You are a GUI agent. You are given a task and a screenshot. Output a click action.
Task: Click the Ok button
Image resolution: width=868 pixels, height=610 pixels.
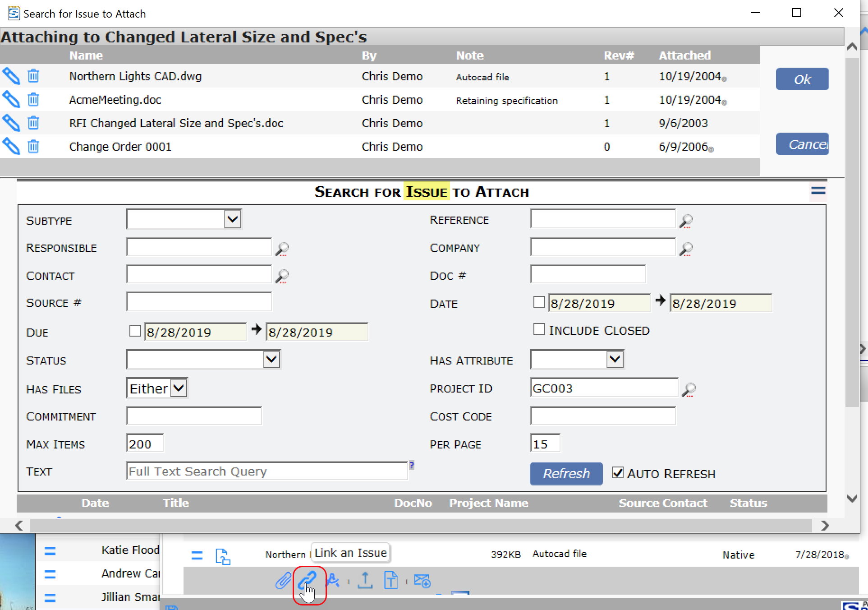coord(802,79)
